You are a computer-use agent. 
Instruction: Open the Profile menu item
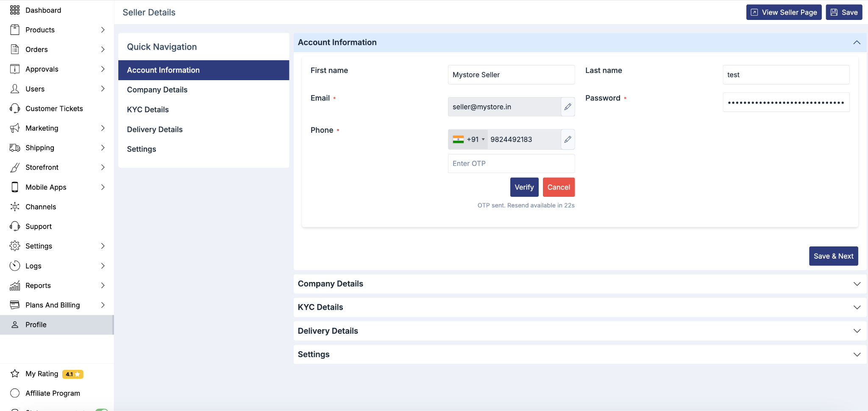(57, 325)
